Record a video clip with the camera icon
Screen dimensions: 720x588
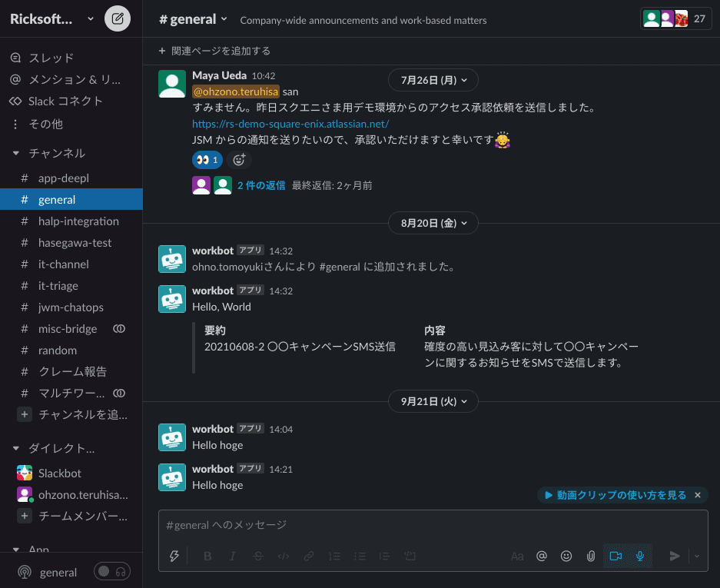coord(615,556)
